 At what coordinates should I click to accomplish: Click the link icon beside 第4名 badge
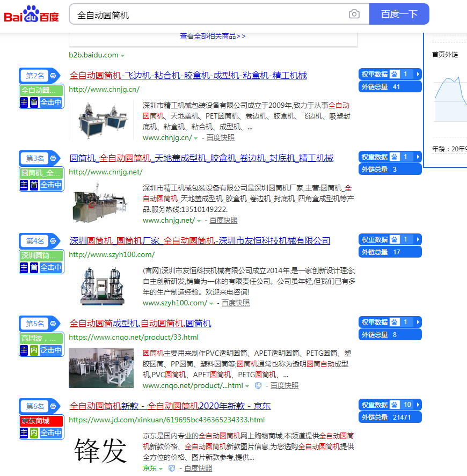(x=53, y=241)
